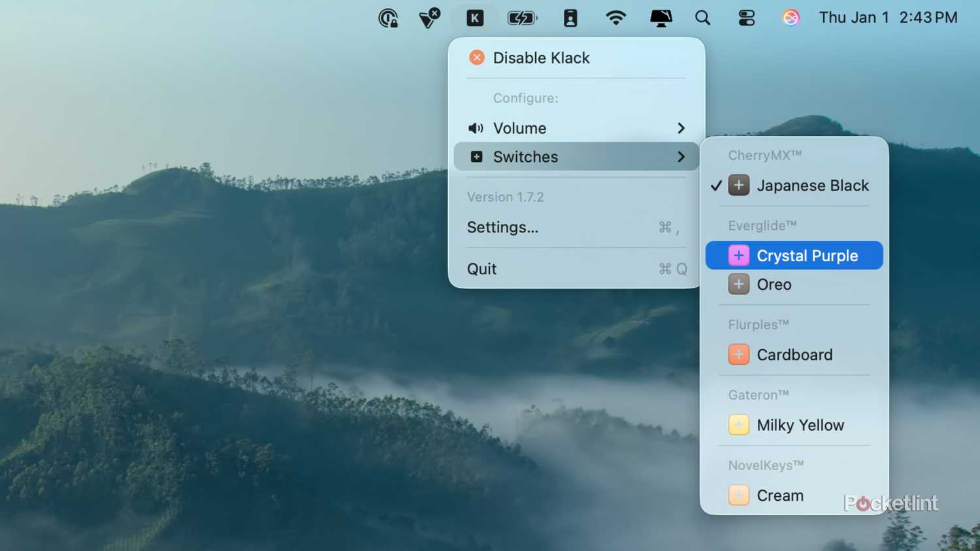The image size is (980, 551).
Task: Select the highlighted Crystal Purple option
Action: [807, 255]
